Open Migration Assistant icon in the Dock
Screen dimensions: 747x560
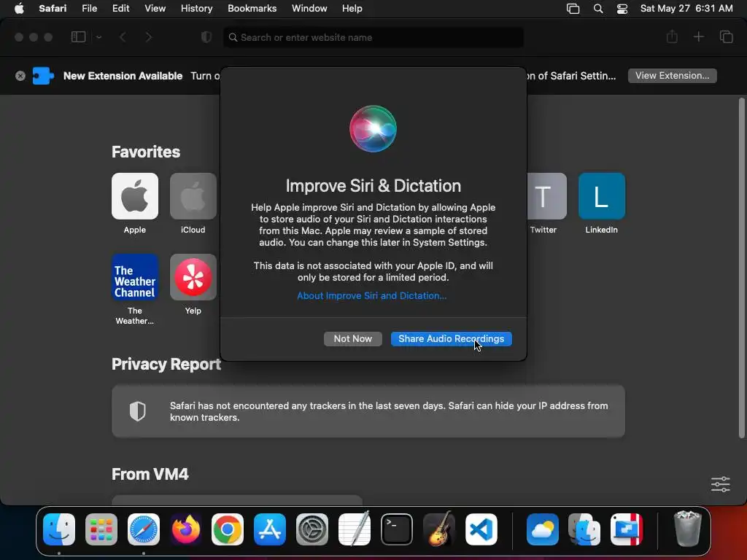click(584, 529)
